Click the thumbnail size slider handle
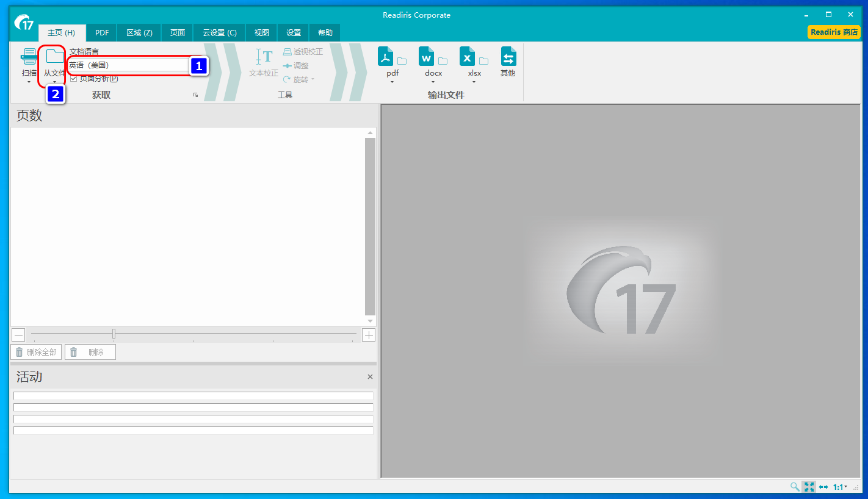Viewport: 868px width, 499px height. click(114, 334)
